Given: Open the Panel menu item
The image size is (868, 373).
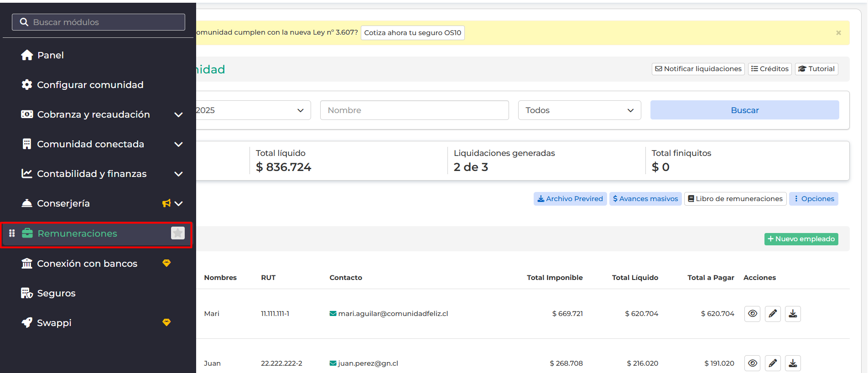Looking at the screenshot, I should pyautogui.click(x=50, y=55).
